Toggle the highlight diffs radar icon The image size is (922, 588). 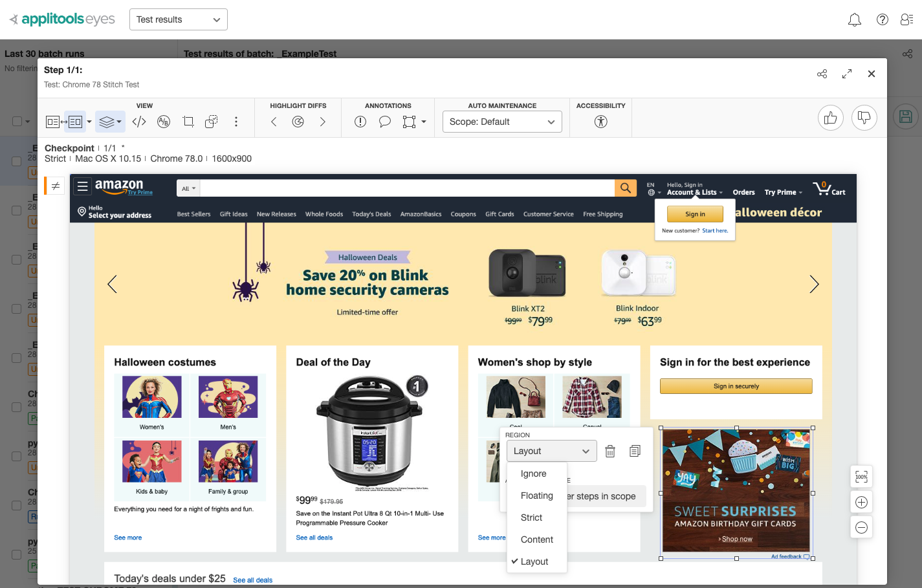[298, 122]
